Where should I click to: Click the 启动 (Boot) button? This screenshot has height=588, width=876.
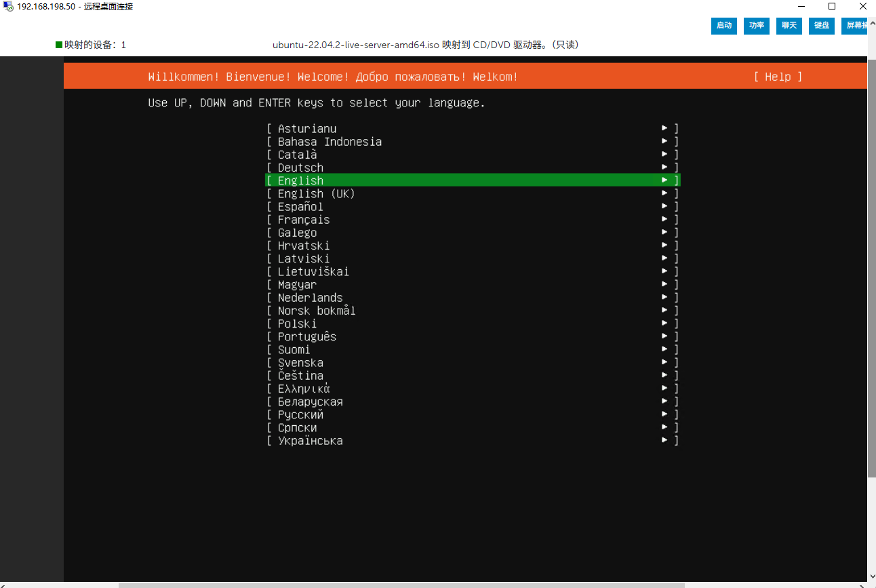coord(724,26)
